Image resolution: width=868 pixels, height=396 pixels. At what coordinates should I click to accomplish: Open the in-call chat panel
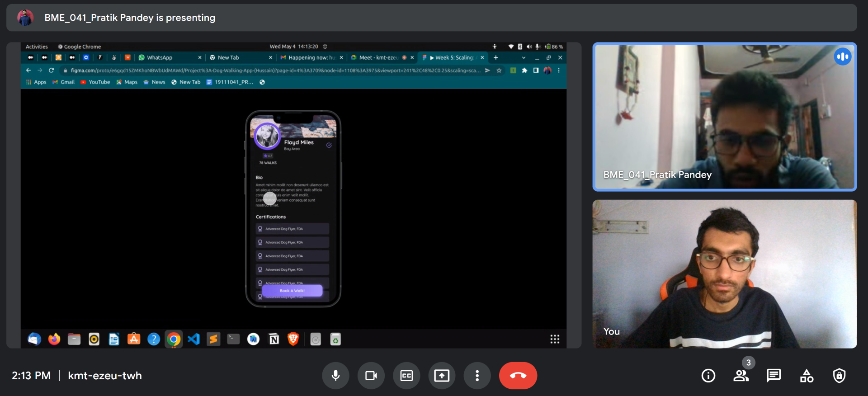pyautogui.click(x=774, y=375)
